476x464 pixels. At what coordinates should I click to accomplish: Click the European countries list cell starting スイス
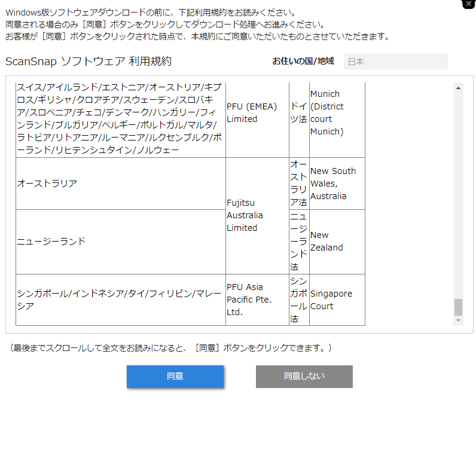coord(121,120)
